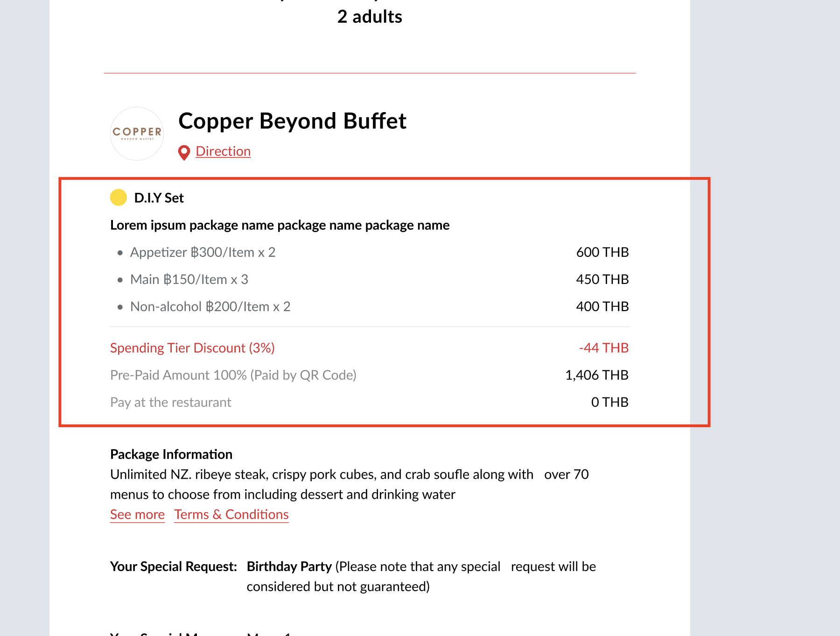Click the 600 THB appetizer amount
The height and width of the screenshot is (636, 840).
tap(602, 252)
